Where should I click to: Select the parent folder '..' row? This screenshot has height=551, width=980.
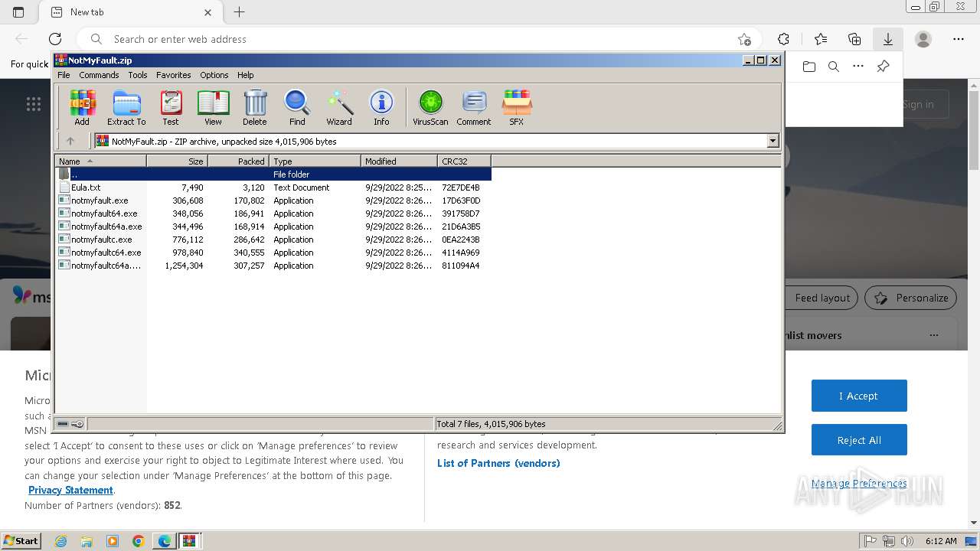coord(273,174)
